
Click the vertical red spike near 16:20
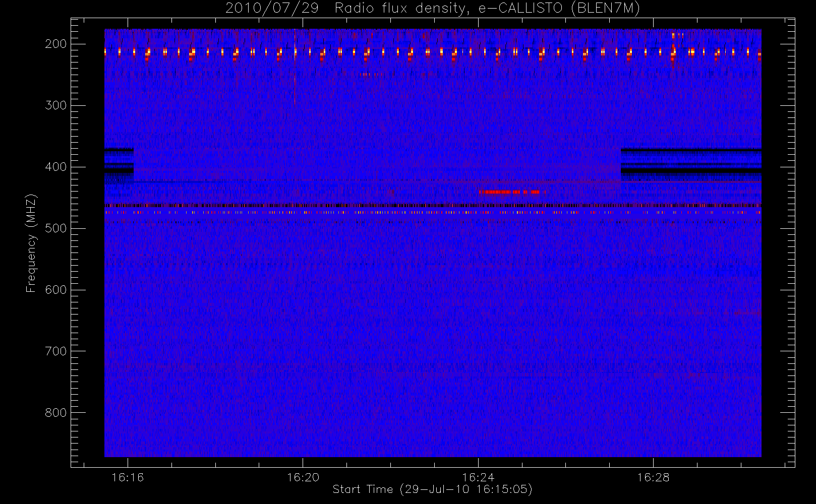(295, 68)
